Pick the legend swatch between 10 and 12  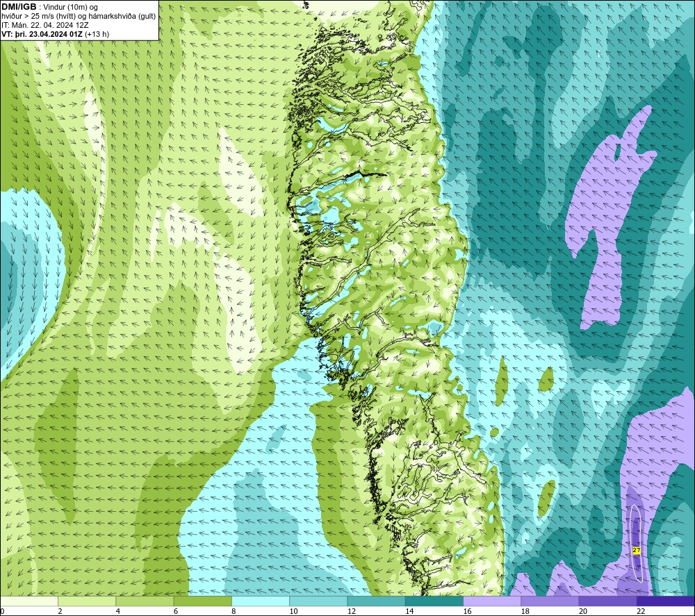coord(318,601)
